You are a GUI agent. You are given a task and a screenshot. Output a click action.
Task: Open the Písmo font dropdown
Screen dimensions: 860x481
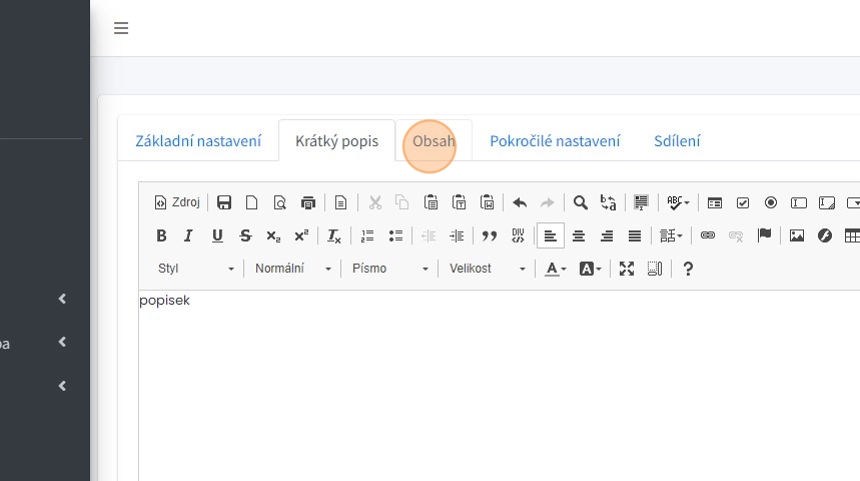(x=389, y=269)
